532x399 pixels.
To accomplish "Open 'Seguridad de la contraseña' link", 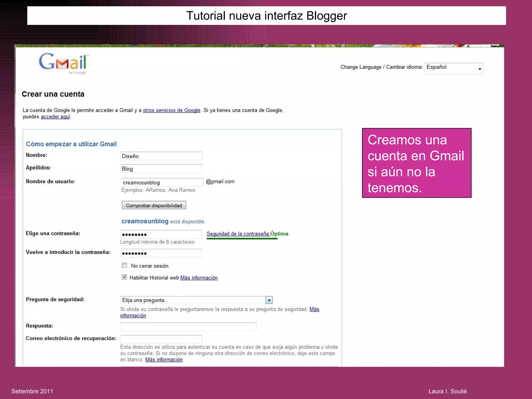I will click(x=238, y=234).
